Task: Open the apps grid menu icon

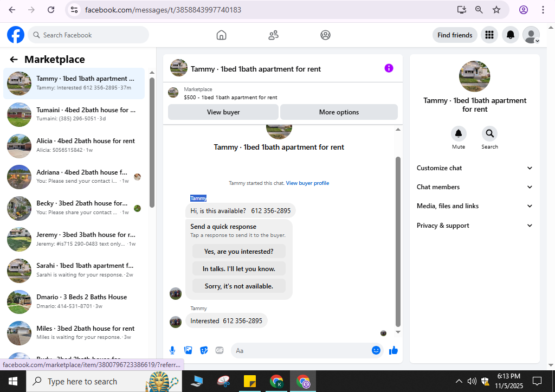Action: click(x=489, y=35)
